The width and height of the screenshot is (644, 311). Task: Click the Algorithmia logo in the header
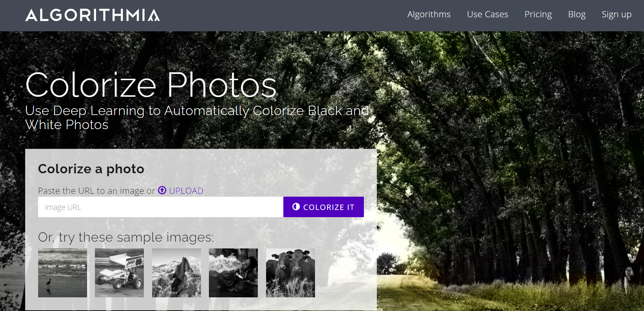pyautogui.click(x=92, y=15)
